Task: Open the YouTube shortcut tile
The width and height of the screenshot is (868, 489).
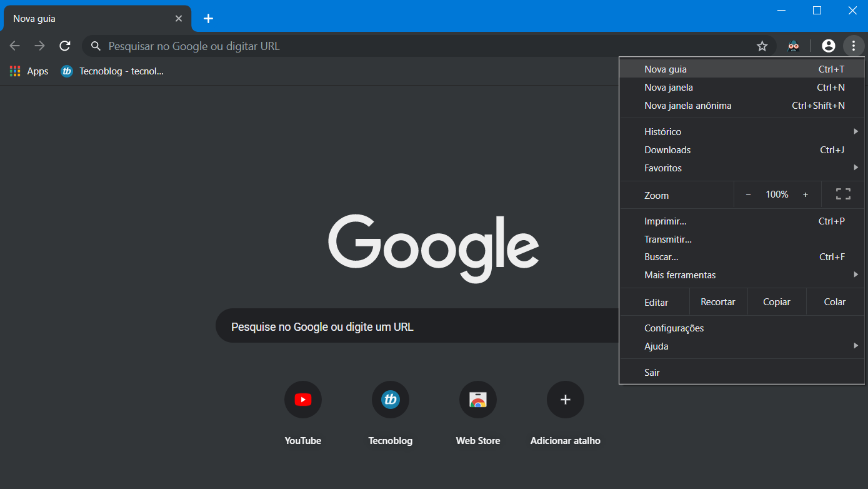Action: click(x=303, y=400)
